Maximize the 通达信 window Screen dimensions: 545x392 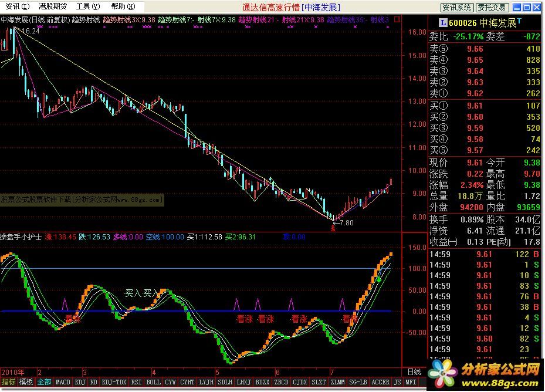click(527, 7)
